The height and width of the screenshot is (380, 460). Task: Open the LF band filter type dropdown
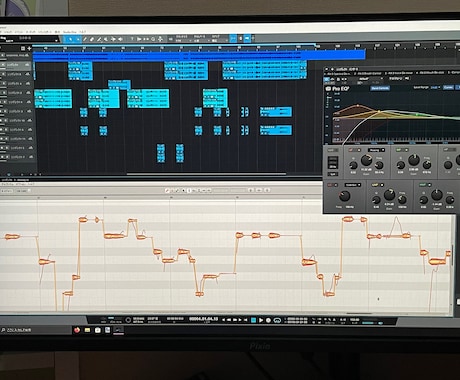pyautogui.click(x=376, y=150)
